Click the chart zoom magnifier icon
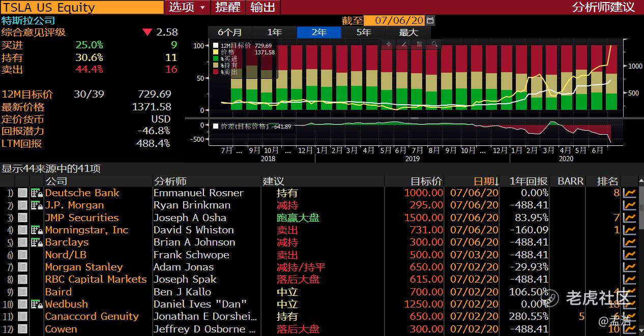The width and height of the screenshot is (644, 336). coord(434,44)
